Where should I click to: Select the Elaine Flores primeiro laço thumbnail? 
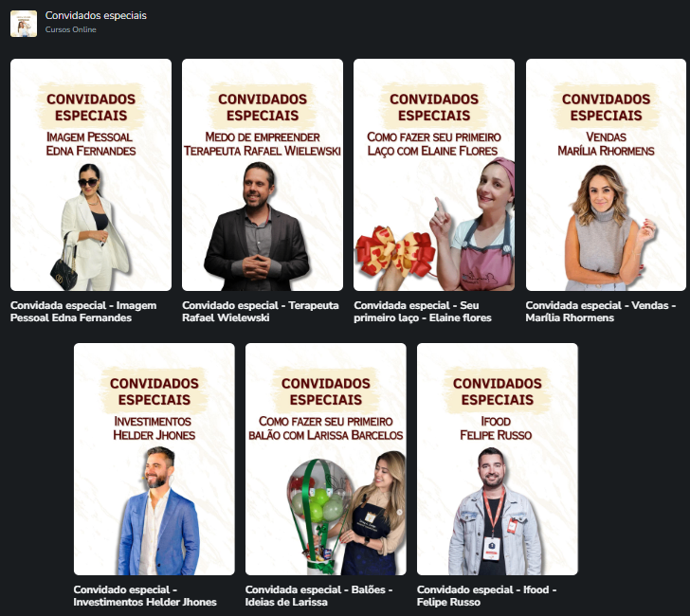434,174
